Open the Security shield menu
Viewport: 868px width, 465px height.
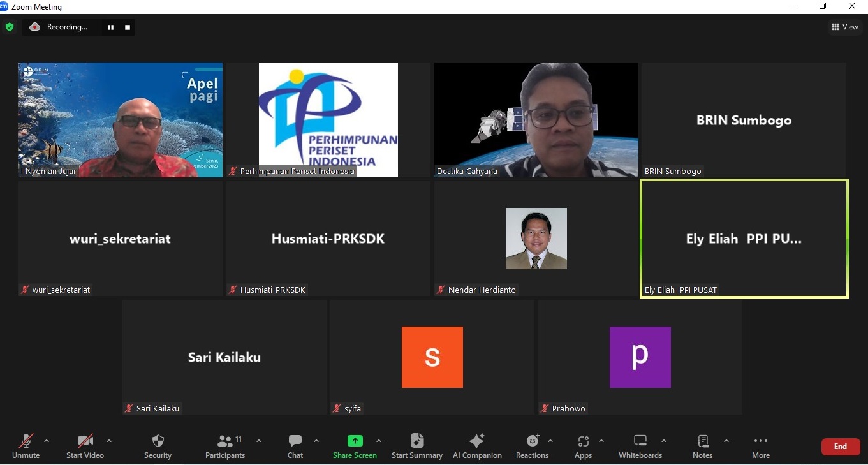click(x=158, y=446)
